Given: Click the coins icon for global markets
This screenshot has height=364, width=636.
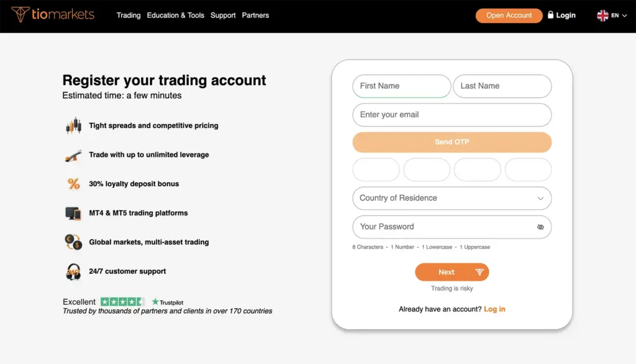Looking at the screenshot, I should tap(73, 242).
